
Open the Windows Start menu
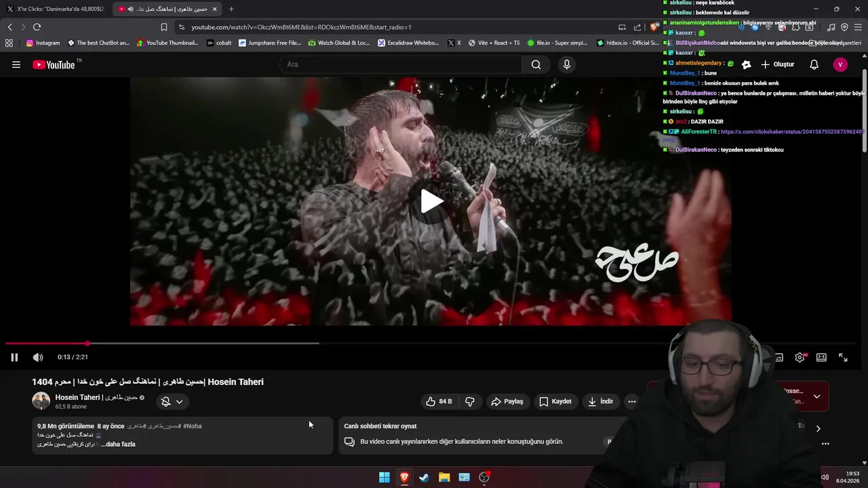click(384, 477)
